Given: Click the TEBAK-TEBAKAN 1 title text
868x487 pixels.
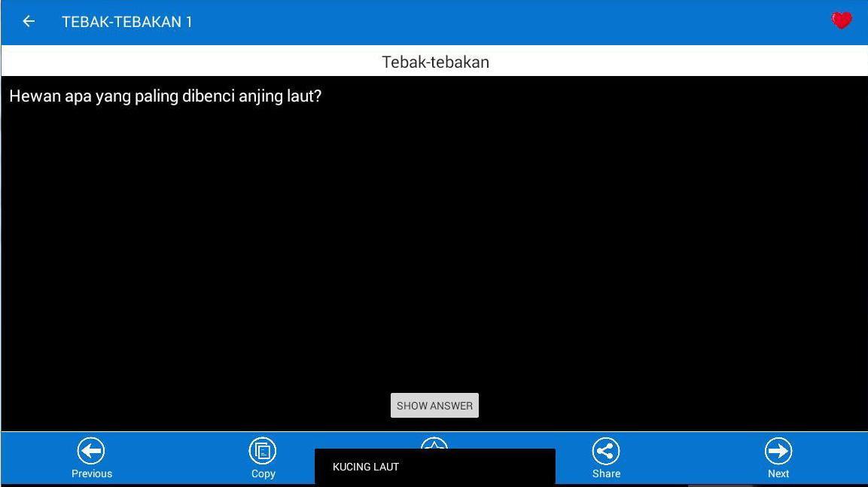Looking at the screenshot, I should [x=127, y=22].
